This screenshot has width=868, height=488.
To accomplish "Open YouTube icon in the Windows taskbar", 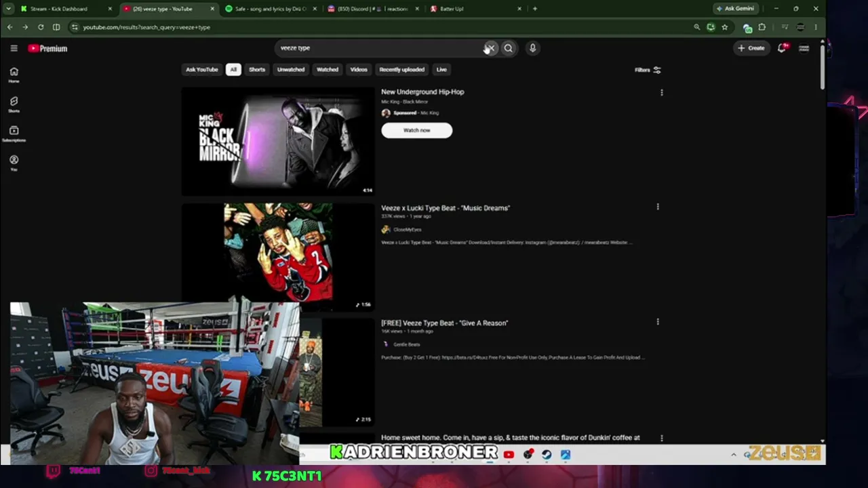I will [509, 455].
